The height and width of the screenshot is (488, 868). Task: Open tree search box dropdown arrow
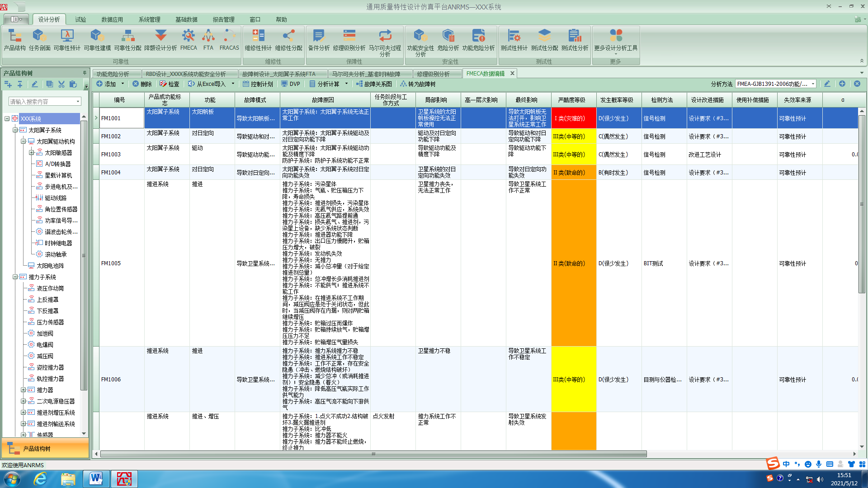78,102
